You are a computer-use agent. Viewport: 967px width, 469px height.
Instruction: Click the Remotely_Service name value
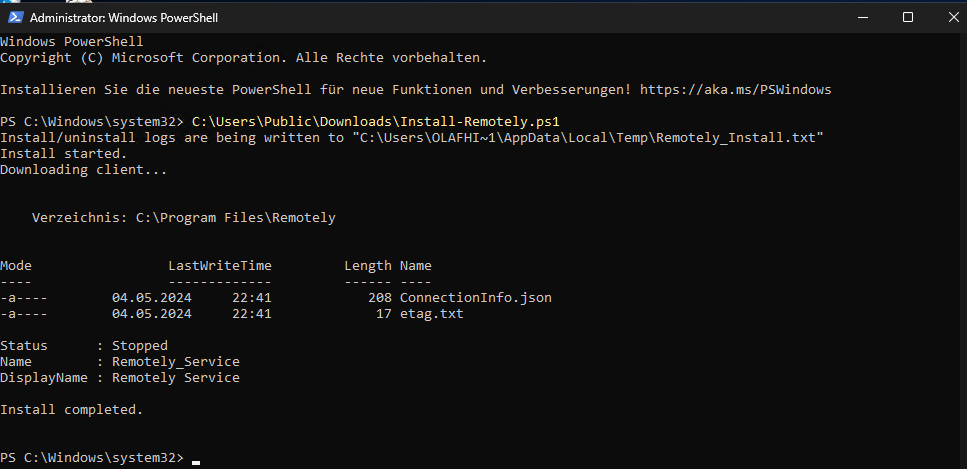pos(176,362)
